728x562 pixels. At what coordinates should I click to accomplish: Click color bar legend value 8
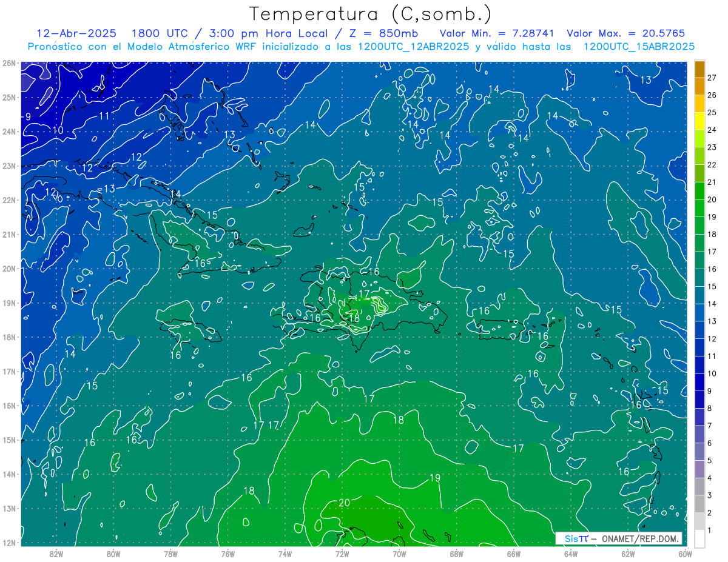click(710, 409)
